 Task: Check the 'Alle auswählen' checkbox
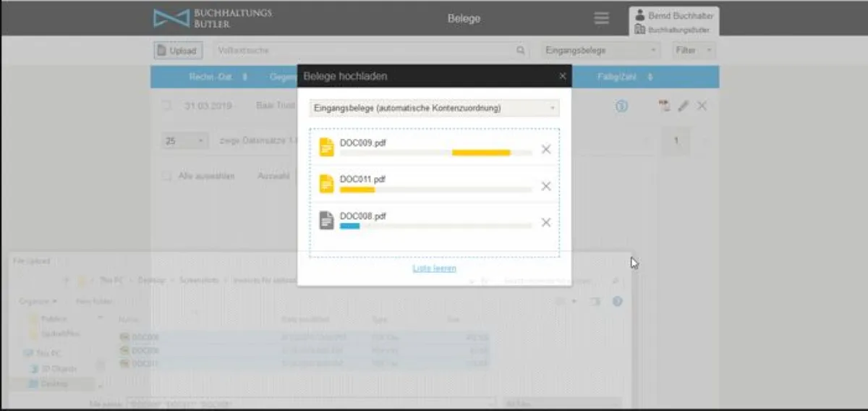[x=167, y=176]
